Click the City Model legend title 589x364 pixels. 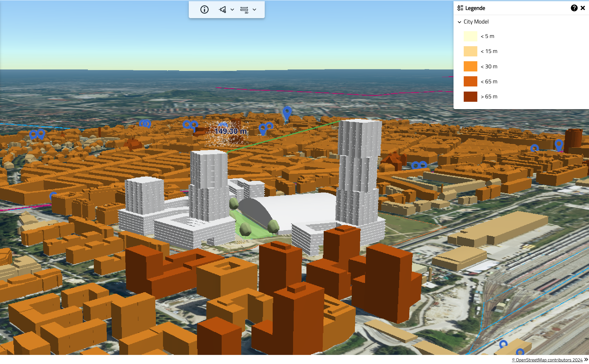(x=476, y=22)
